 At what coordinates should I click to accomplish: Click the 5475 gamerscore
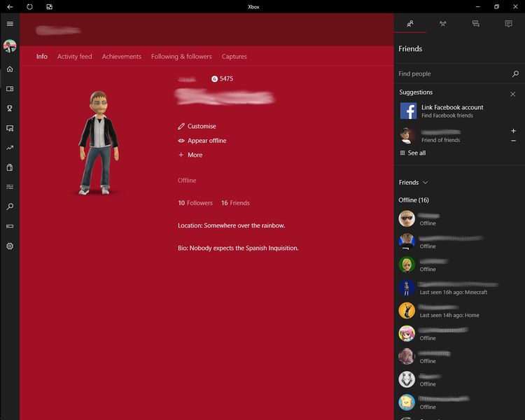click(x=222, y=78)
